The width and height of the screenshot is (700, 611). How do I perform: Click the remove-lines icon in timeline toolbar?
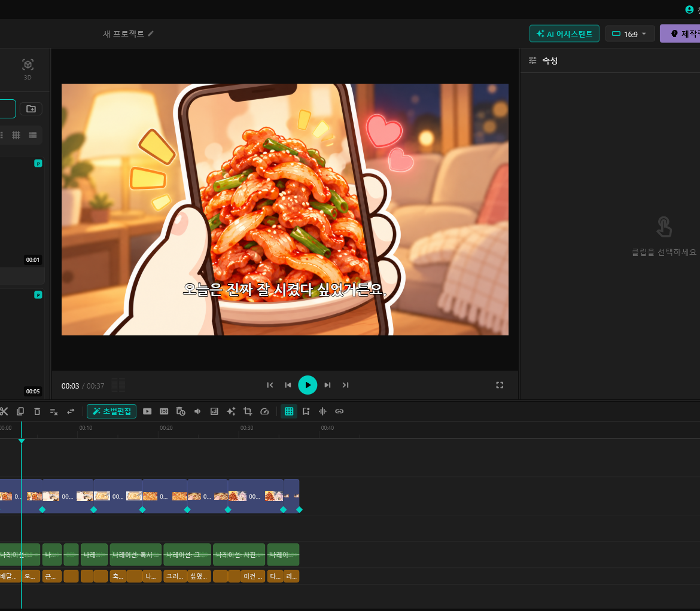coord(54,411)
